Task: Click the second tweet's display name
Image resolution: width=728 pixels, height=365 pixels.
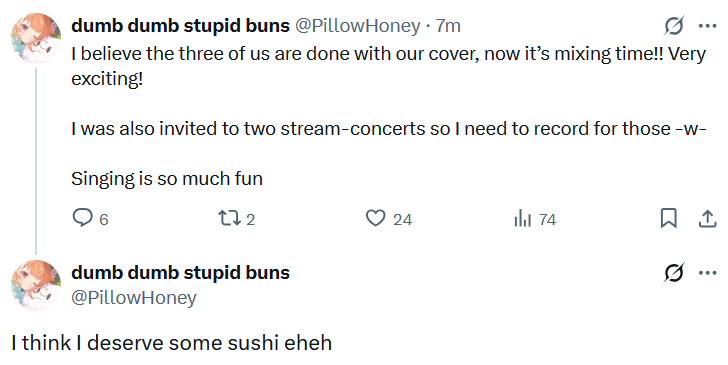Action: (x=180, y=272)
